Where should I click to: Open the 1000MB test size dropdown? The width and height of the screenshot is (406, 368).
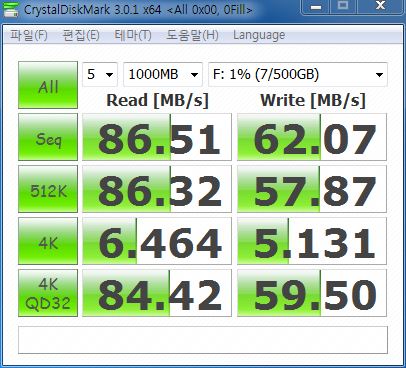coord(163,74)
